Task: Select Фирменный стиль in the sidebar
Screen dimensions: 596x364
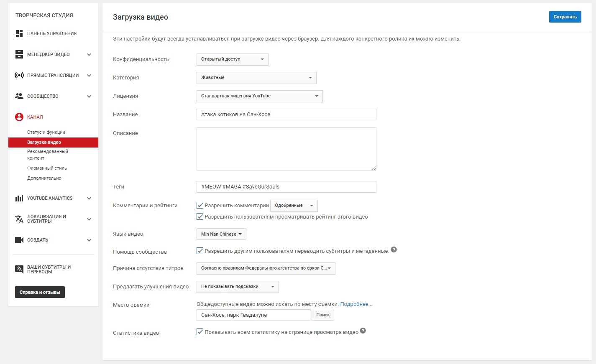Action: tap(47, 168)
